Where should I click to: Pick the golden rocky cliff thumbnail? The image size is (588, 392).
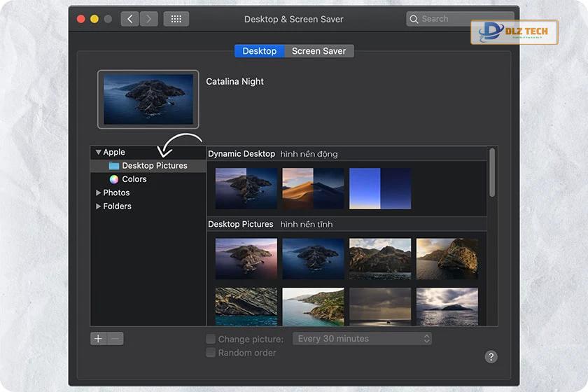(x=447, y=259)
